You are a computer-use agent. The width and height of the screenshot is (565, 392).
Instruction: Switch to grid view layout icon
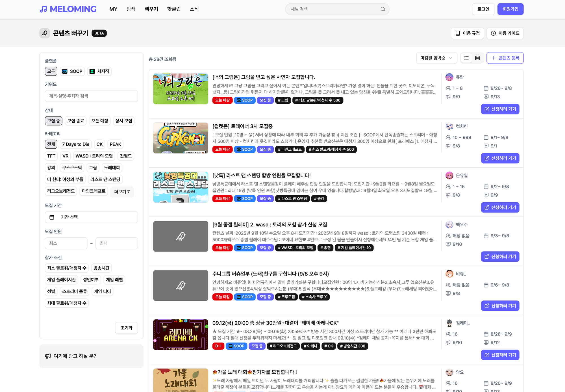pos(477,58)
